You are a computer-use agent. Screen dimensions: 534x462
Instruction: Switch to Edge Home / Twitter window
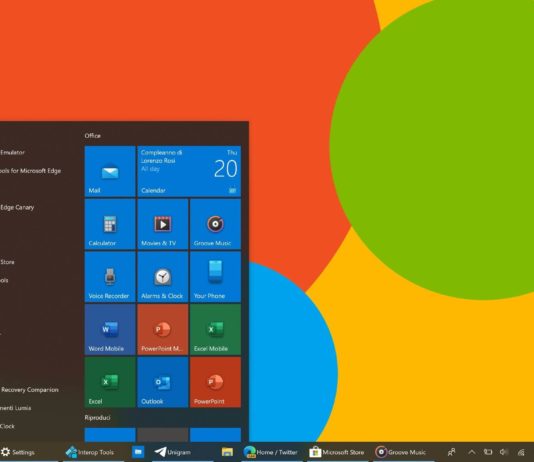[271, 452]
